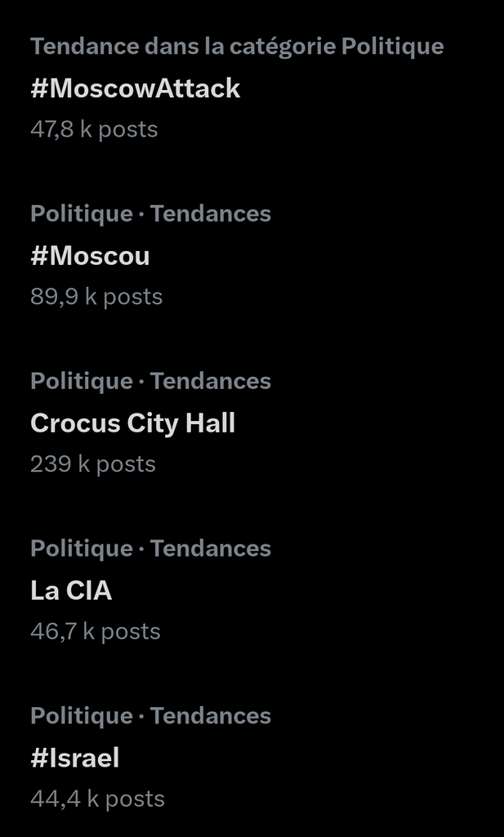
Task: Open the #MoscowAttack trending topic
Action: coord(136,88)
